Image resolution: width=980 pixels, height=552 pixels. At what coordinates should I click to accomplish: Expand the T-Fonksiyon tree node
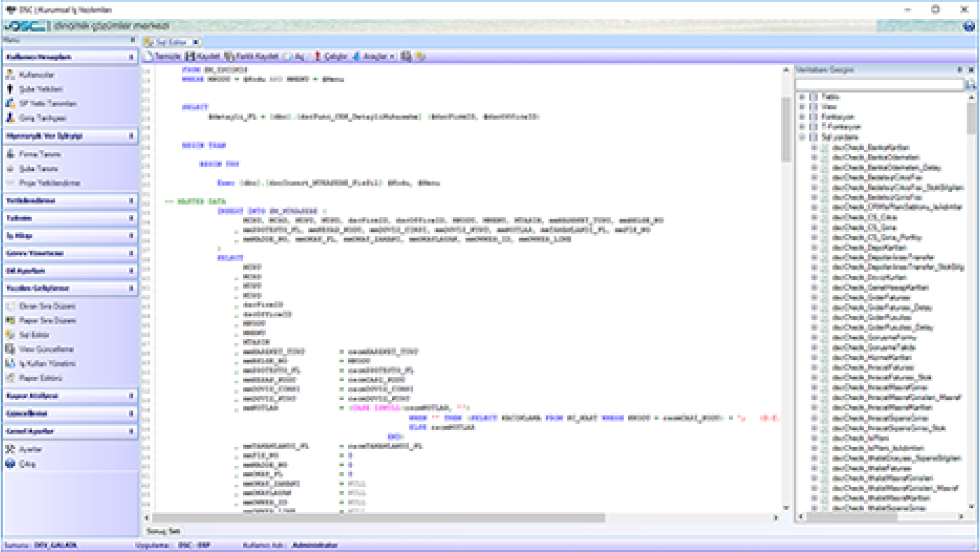click(801, 127)
